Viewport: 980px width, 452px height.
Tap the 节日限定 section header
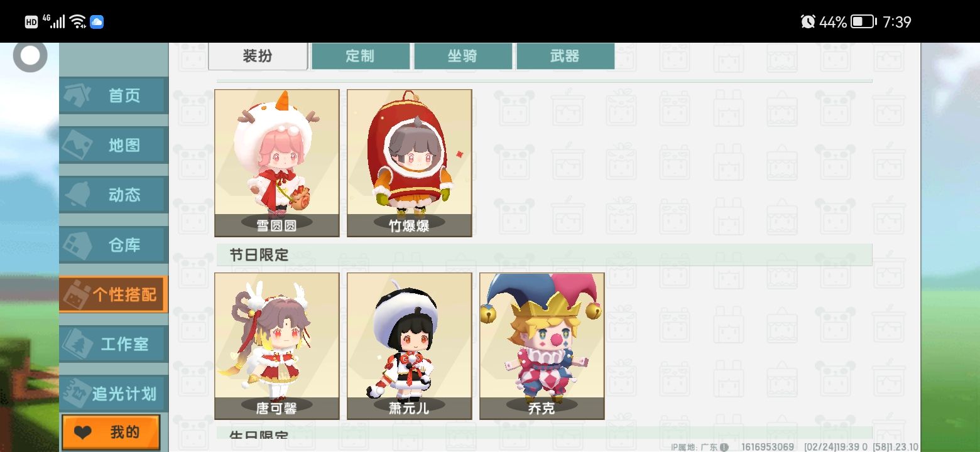544,255
